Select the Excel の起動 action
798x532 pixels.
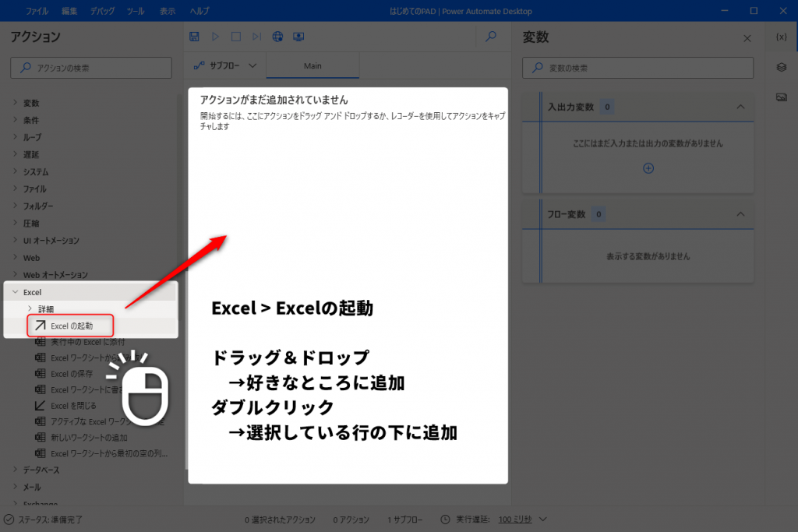click(x=70, y=326)
